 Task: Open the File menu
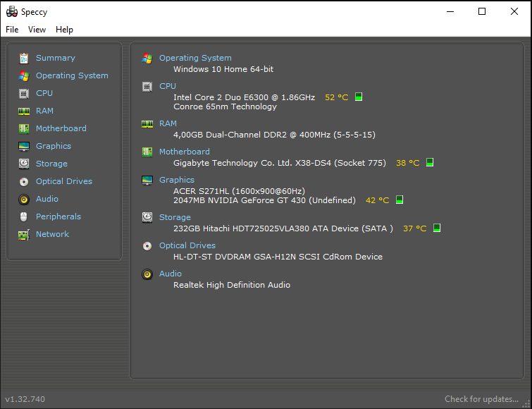tap(12, 30)
